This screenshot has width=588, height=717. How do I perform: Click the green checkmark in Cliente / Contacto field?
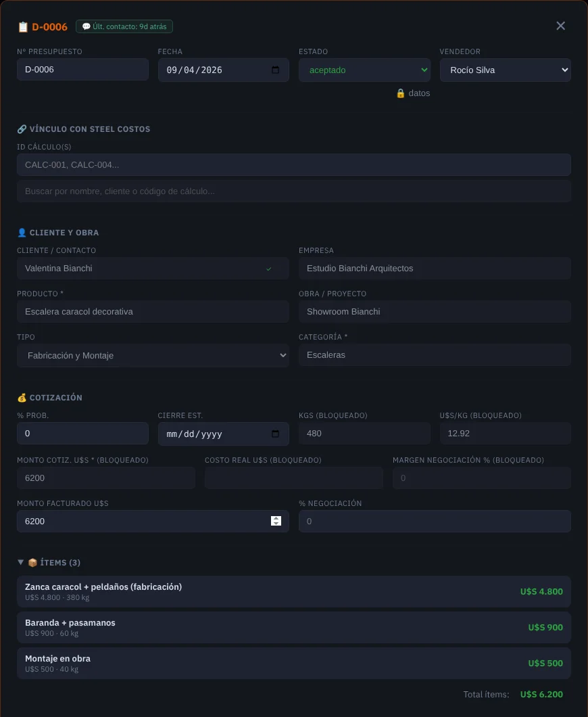coord(268,269)
